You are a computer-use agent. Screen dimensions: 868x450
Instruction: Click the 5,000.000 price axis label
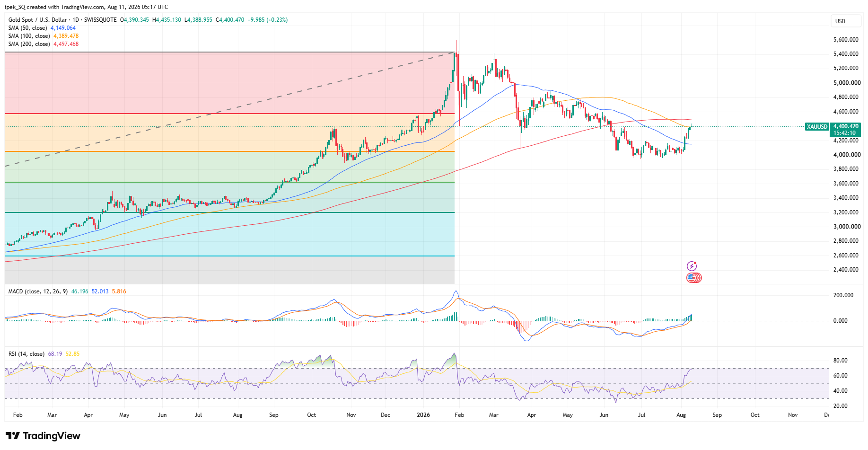[847, 83]
